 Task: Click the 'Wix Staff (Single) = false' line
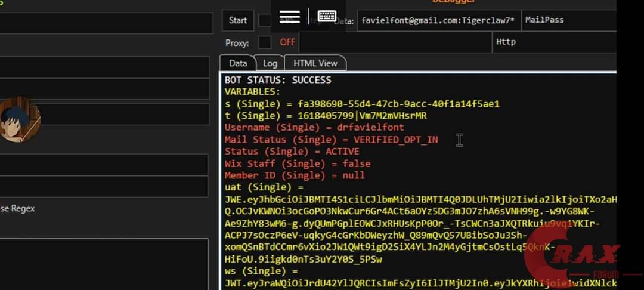298,163
